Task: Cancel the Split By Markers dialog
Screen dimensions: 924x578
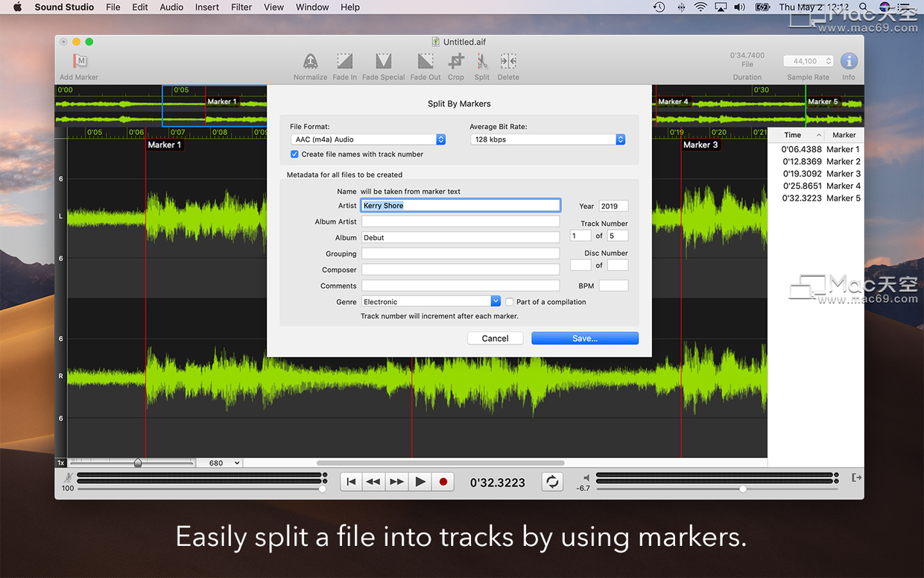Action: click(495, 339)
